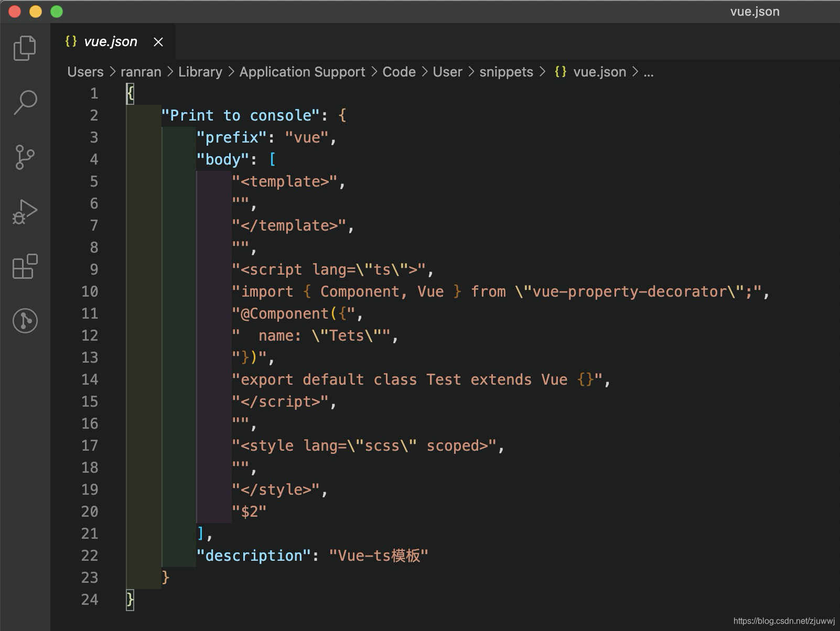Open the Explorer view in the activity bar

25,48
